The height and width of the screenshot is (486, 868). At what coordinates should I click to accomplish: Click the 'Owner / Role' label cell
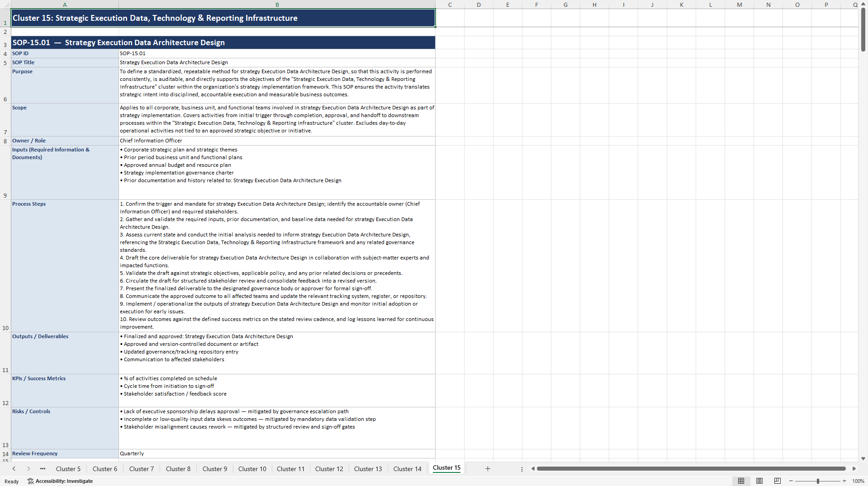[x=65, y=141]
